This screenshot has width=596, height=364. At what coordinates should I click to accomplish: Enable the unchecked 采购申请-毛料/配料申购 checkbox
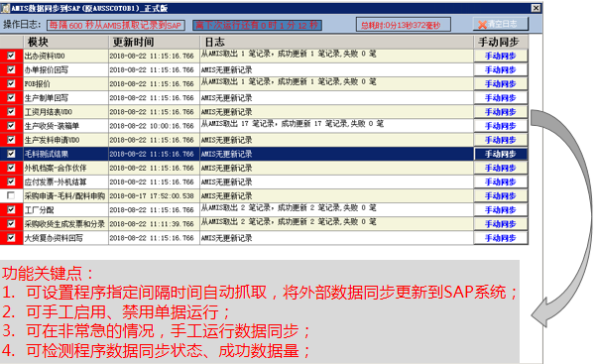coord(11,195)
